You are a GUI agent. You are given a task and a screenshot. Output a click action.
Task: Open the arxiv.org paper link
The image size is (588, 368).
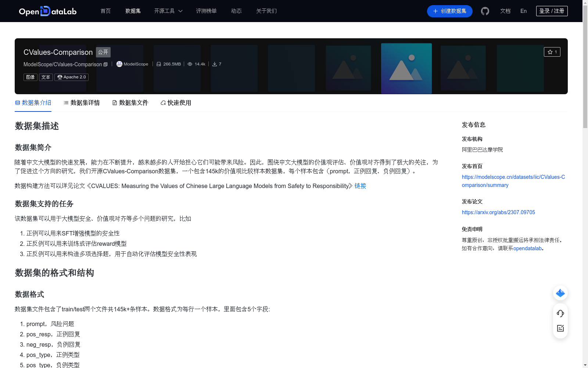[x=498, y=212]
